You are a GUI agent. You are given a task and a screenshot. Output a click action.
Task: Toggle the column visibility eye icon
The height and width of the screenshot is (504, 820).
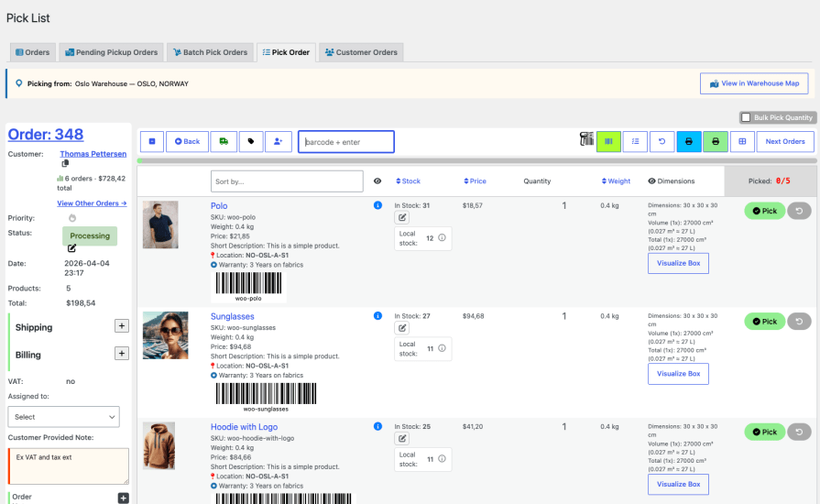377,181
